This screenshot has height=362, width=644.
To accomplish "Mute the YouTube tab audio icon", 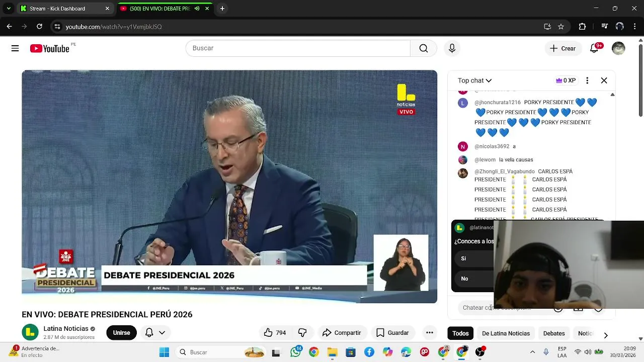I will click(x=197, y=9).
